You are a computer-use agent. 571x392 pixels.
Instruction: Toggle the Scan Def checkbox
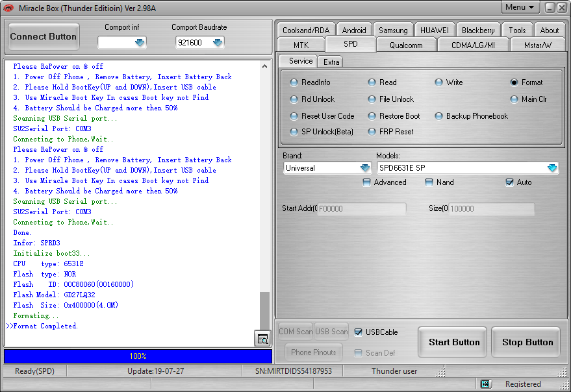359,352
